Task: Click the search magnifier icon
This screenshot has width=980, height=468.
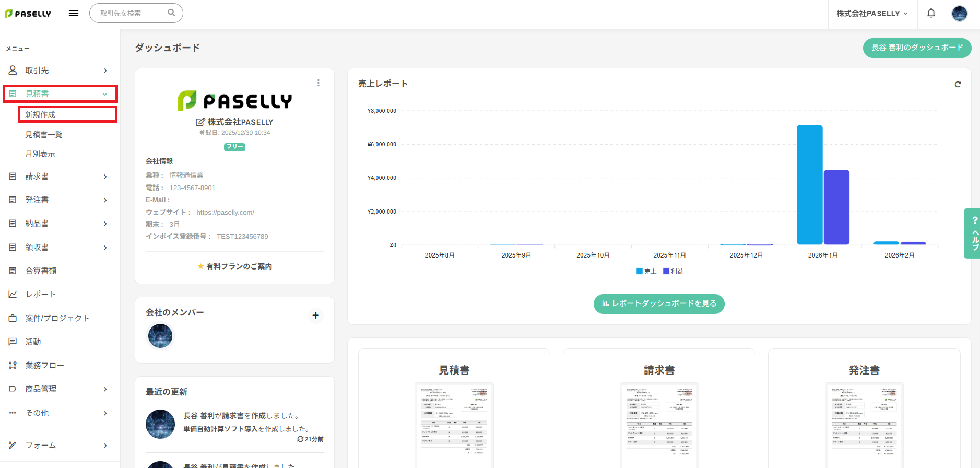Action: click(x=171, y=13)
